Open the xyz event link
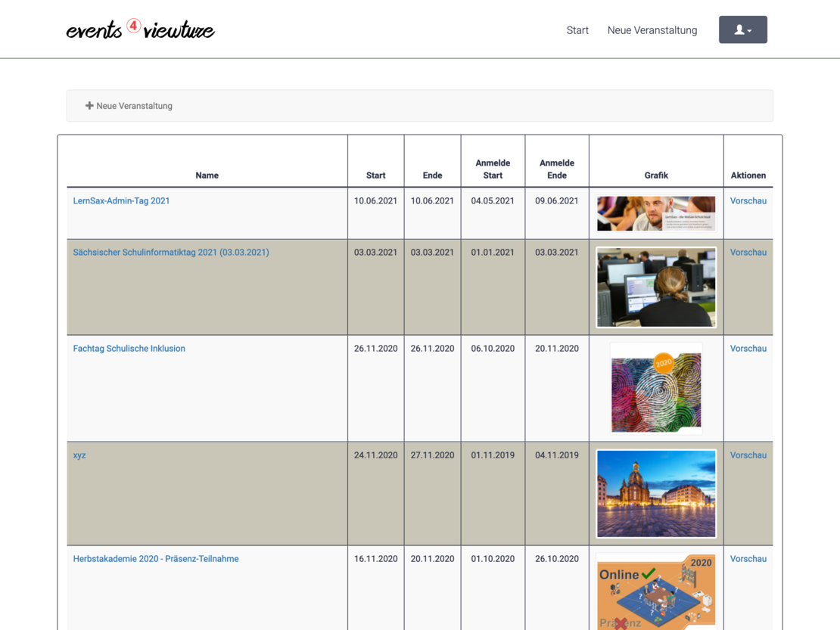Image resolution: width=840 pixels, height=630 pixels. [79, 455]
